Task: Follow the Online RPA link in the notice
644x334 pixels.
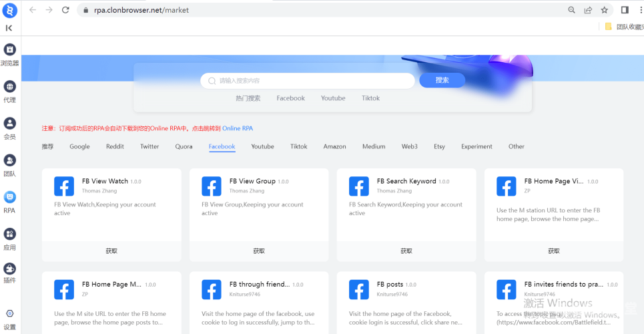Action: tap(238, 128)
